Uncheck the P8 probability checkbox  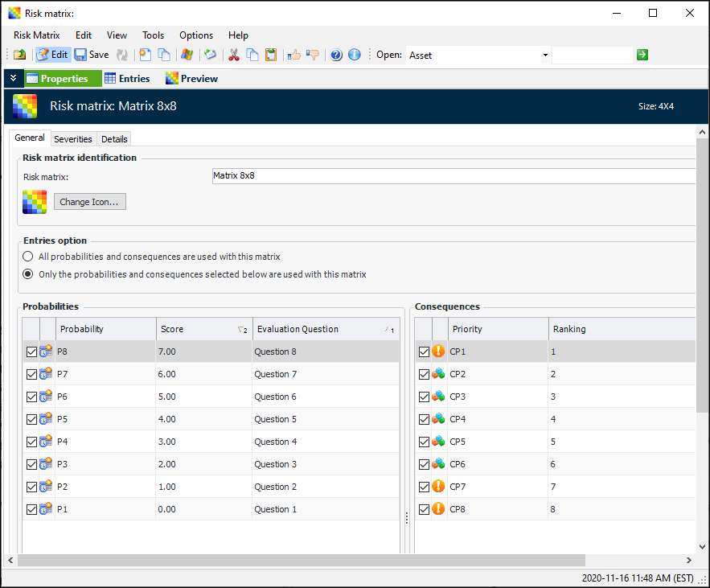coord(31,352)
